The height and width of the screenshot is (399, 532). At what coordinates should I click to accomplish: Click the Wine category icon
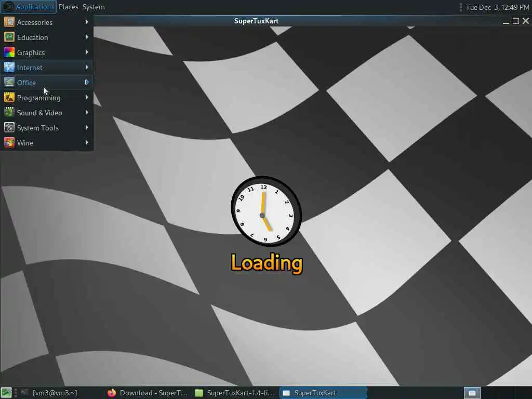(x=9, y=142)
